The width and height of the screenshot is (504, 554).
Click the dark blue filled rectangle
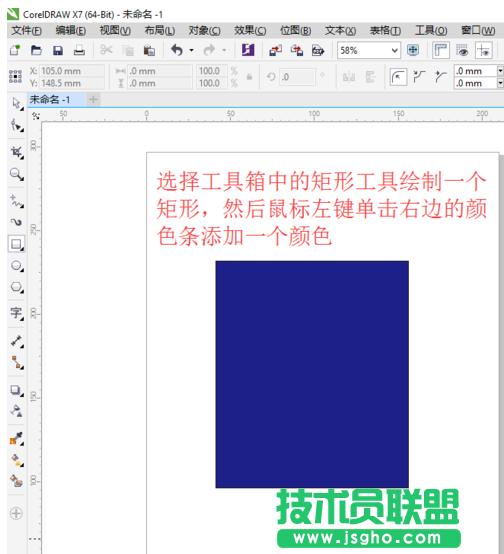[x=312, y=374]
